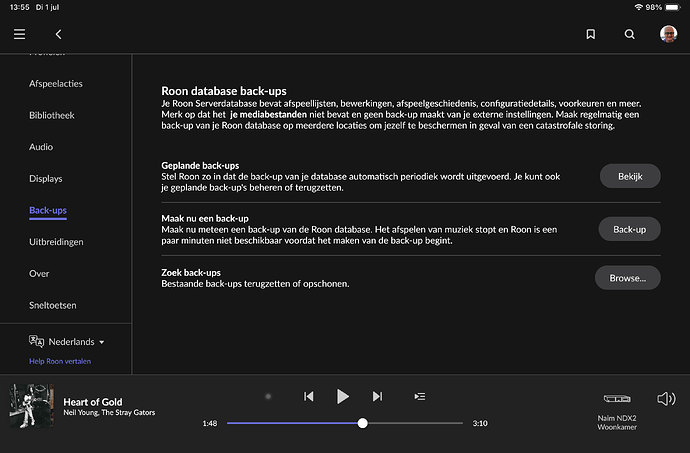Screen dimensions: 690x453
Task: Click the Neil Young, The Stray Gators artist text
Action: click(x=109, y=412)
